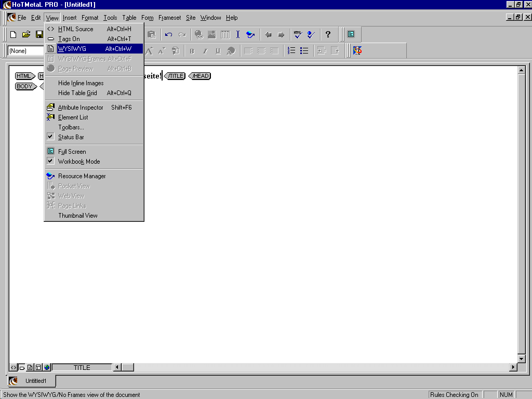Open the Edit menu
The height and width of the screenshot is (399, 532).
tap(36, 18)
